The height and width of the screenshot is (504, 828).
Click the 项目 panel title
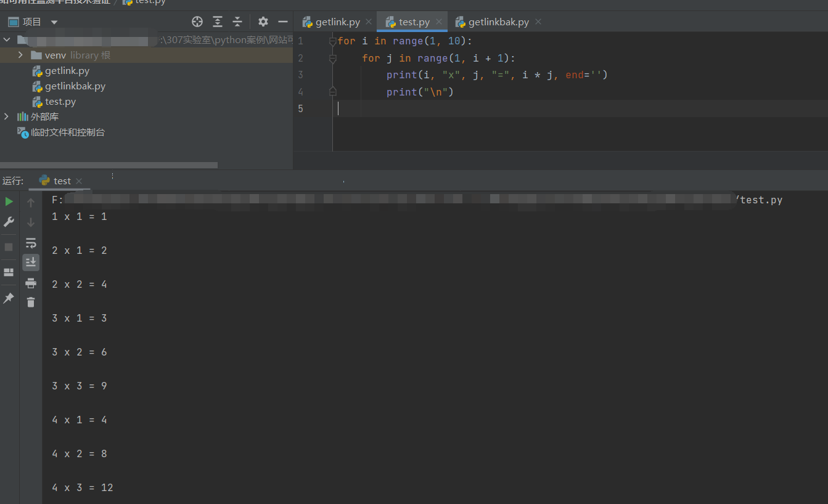(x=31, y=22)
